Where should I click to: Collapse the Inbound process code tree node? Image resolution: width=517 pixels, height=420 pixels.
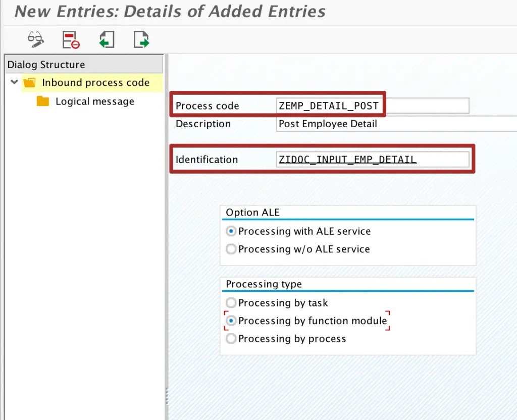pyautogui.click(x=14, y=82)
